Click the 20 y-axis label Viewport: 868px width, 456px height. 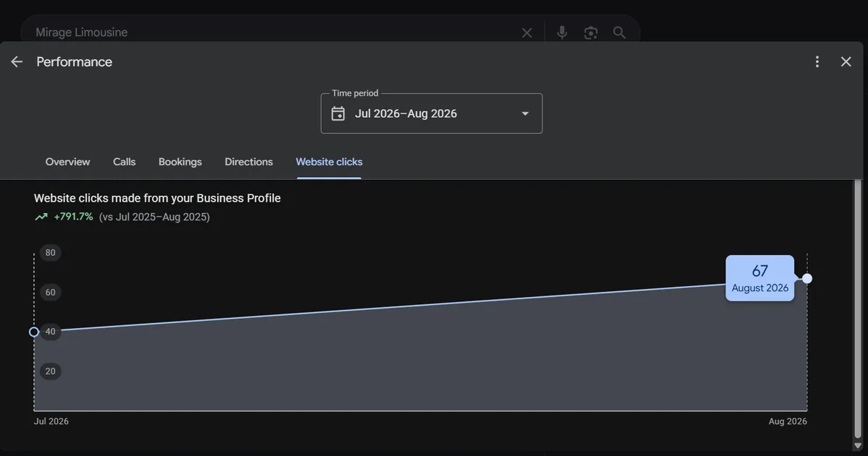point(50,371)
